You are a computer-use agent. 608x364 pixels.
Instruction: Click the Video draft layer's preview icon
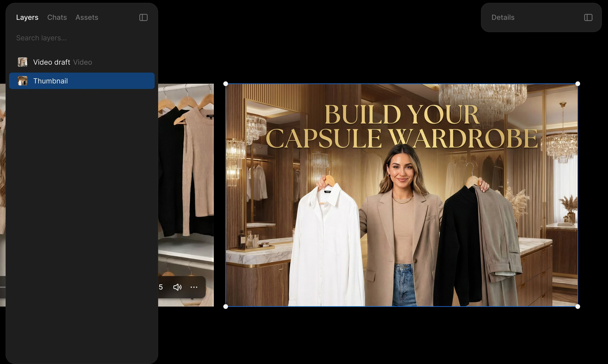click(x=23, y=62)
